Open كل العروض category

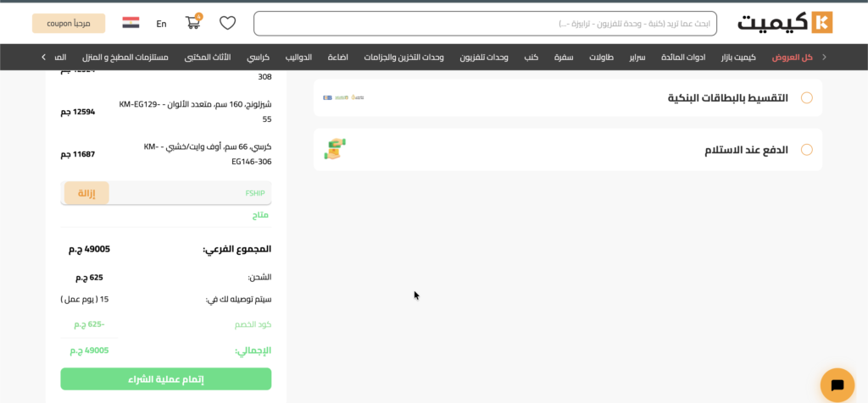(x=793, y=58)
